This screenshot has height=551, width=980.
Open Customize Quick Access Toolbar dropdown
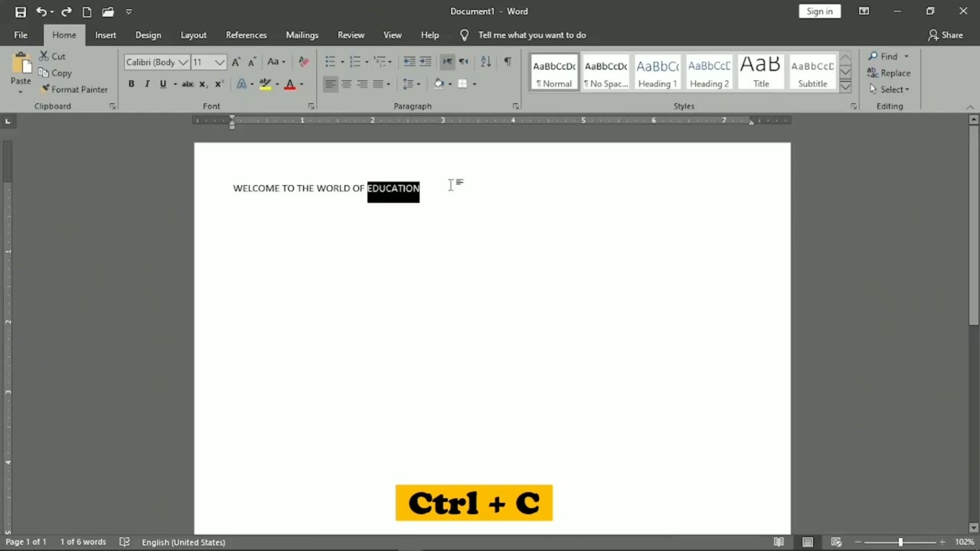[129, 11]
